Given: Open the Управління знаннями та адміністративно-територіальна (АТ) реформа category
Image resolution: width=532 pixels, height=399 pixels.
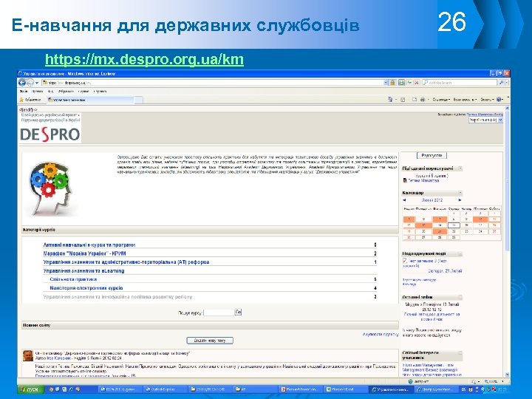Looking at the screenshot, I should tap(126, 262).
